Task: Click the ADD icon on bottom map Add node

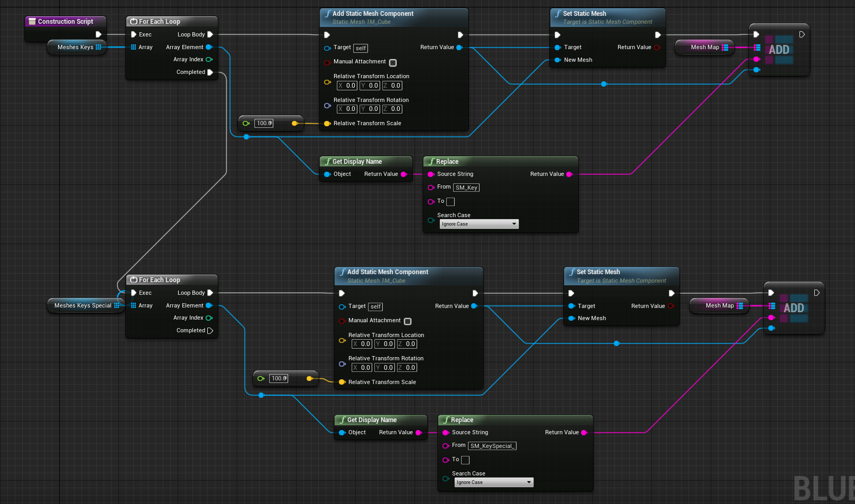Action: 794,308
